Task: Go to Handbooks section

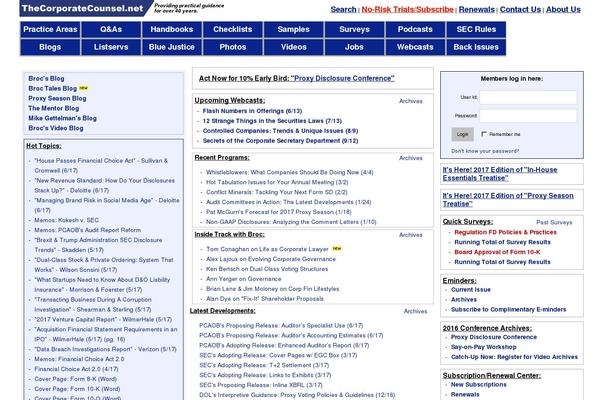Action: point(172,29)
